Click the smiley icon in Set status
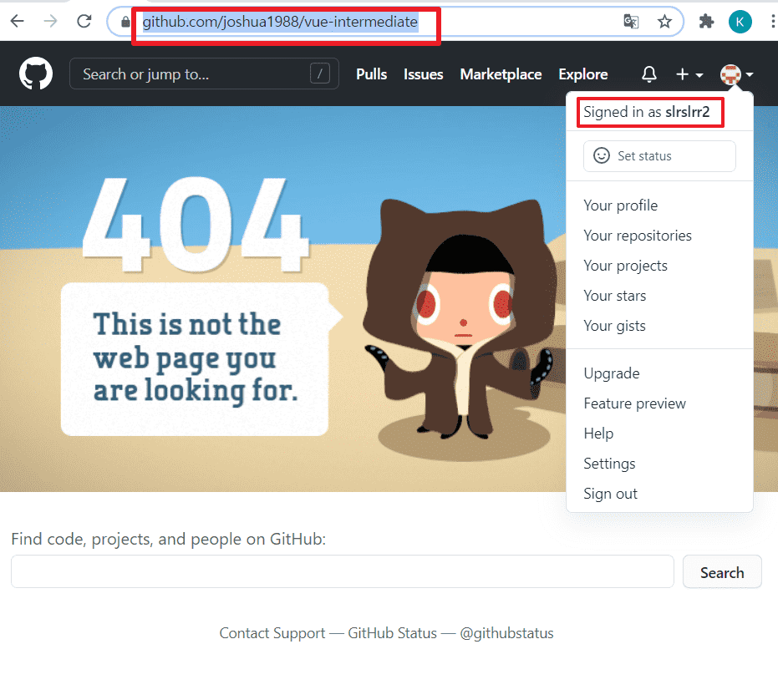This screenshot has width=778, height=700. (x=602, y=155)
